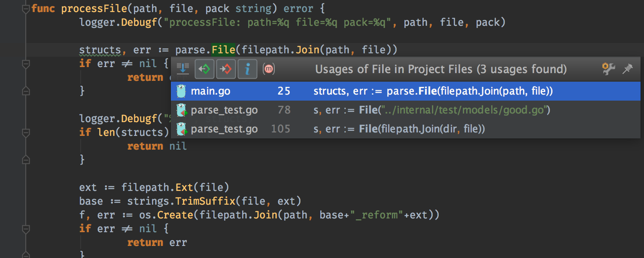644x258 pixels.
Task: Click 'Join' in filepath.Join on parse.File line
Action: pos(308,50)
